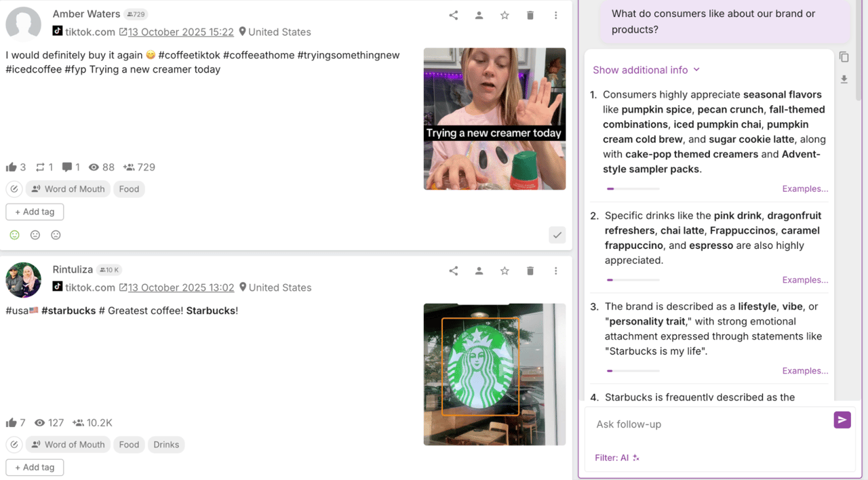
Task: Share Amber Waters' post
Action: click(x=453, y=16)
